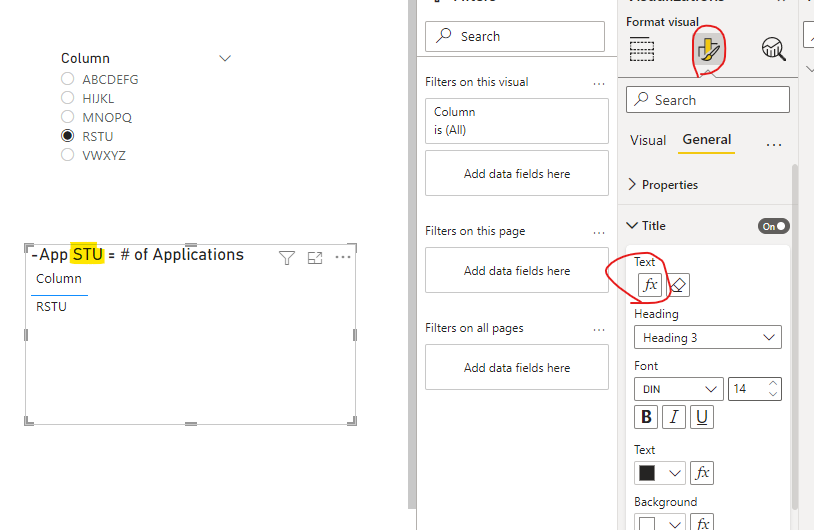Toggle Bold for title font
This screenshot has height=530, width=814.
[646, 417]
